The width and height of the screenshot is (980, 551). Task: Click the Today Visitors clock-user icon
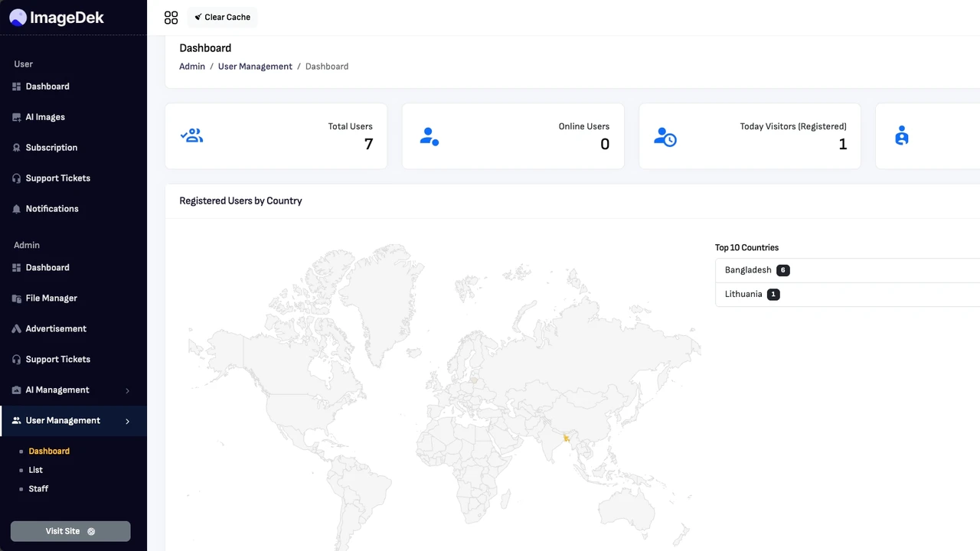[x=665, y=137]
